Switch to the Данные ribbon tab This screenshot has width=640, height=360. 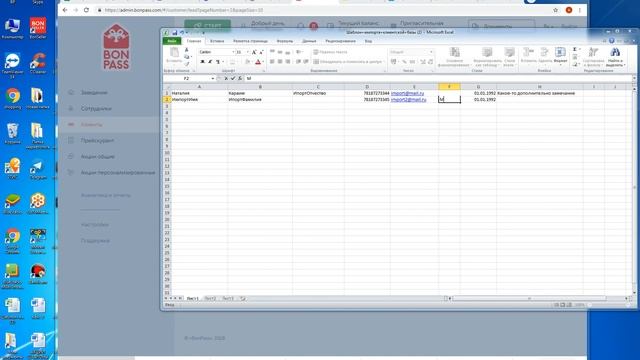(309, 41)
